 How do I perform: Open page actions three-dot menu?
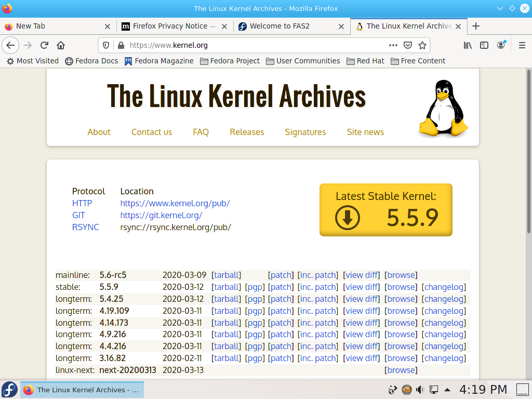(393, 45)
